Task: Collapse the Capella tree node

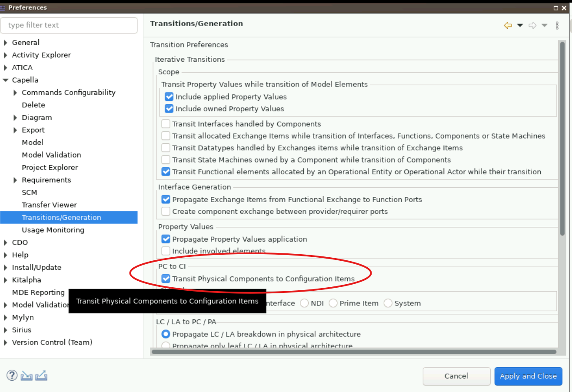Action: click(6, 80)
